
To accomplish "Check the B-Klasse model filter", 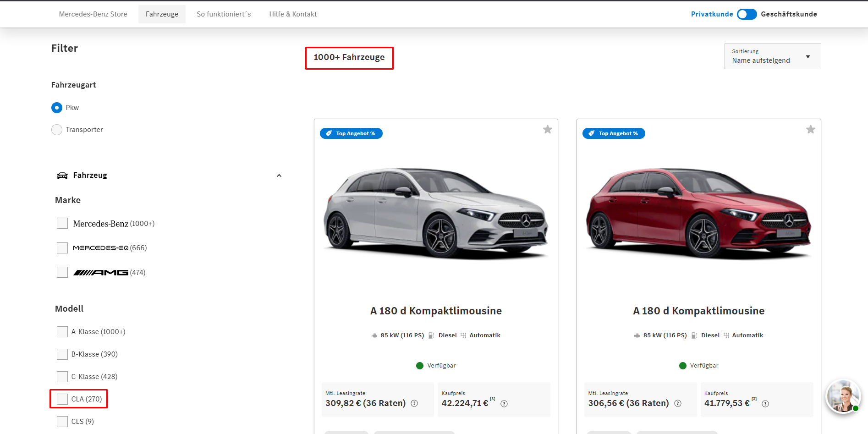I will tap(62, 354).
